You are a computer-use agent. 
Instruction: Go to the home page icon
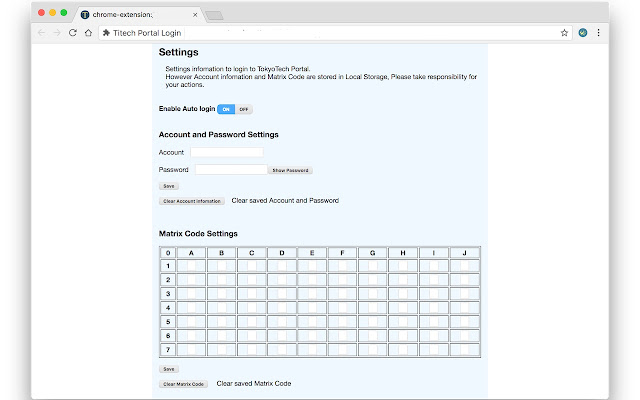coord(88,33)
